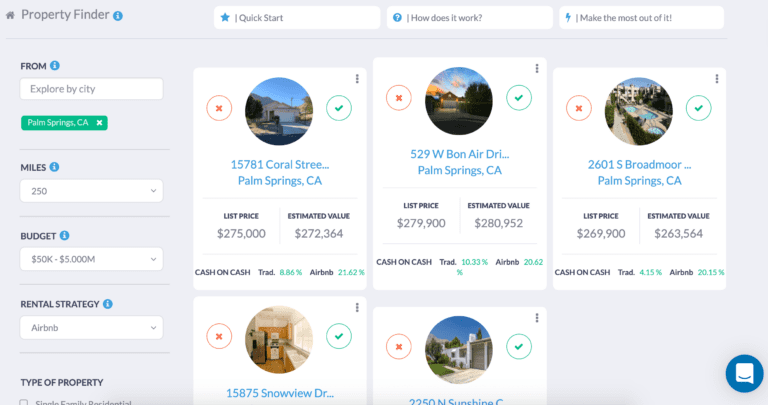Click the Explore by city input field

(x=91, y=89)
